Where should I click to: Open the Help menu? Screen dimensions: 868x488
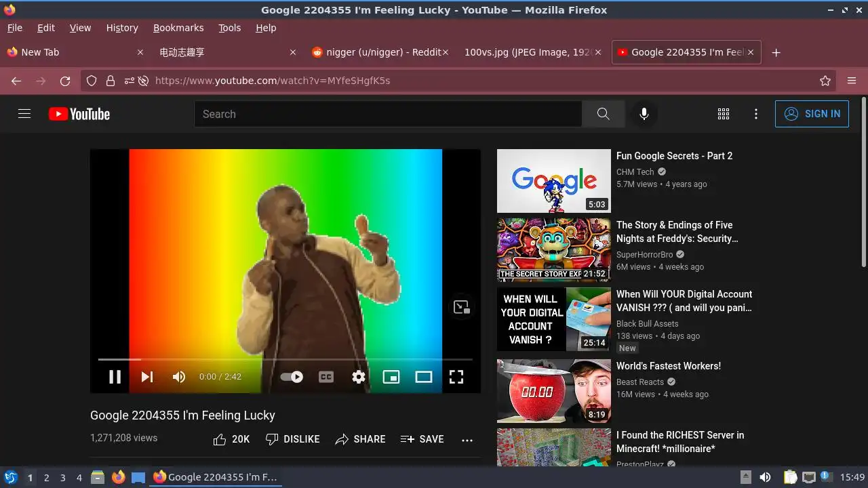tap(266, 28)
